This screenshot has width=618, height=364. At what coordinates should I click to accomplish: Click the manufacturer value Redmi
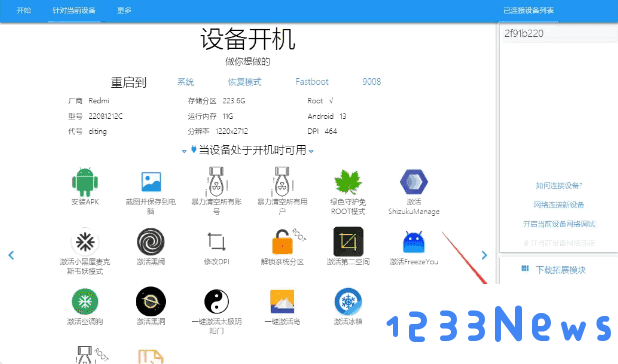pos(99,101)
